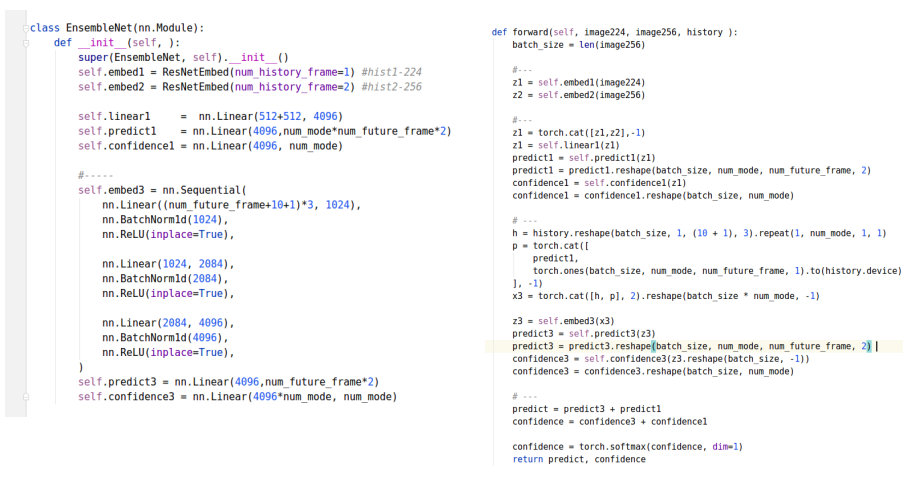Viewport: 922px width, 501px height.
Task: Click the confidence3 = self.confidence3(z3.reshape...) line
Action: [661, 359]
